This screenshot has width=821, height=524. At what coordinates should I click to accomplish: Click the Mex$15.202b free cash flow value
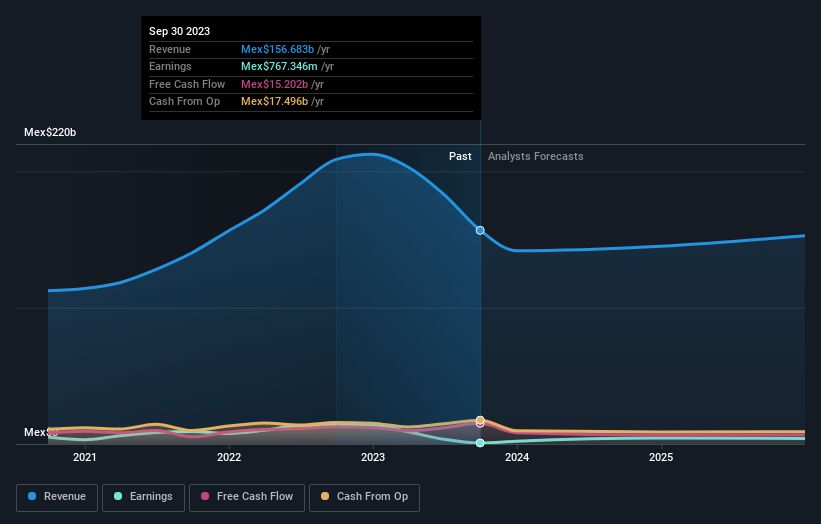(274, 84)
